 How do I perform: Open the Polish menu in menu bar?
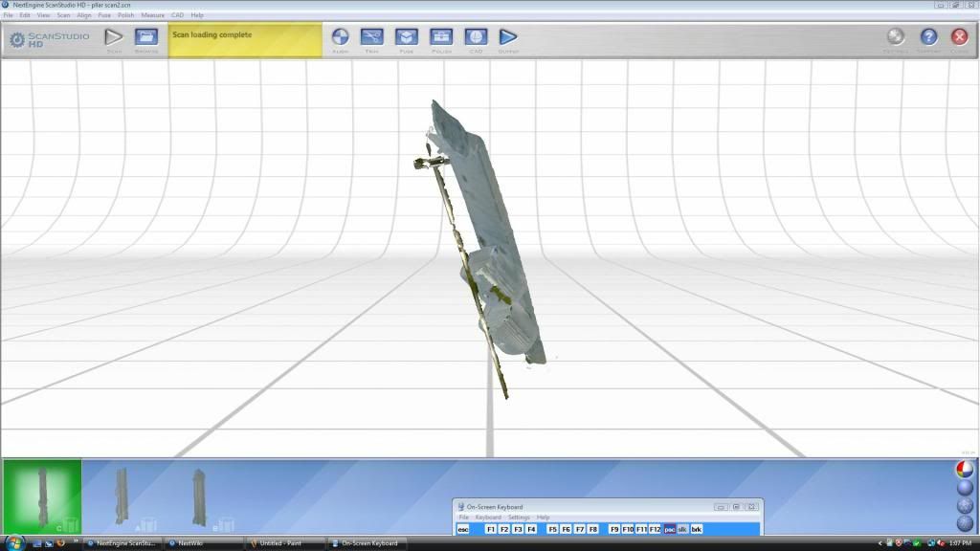pyautogui.click(x=125, y=15)
